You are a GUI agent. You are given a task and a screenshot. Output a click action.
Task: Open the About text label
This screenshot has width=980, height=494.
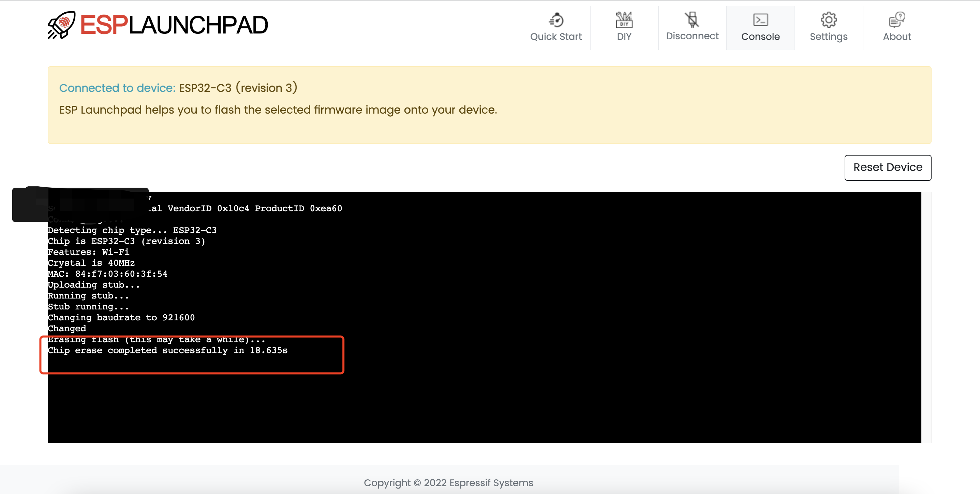click(897, 37)
